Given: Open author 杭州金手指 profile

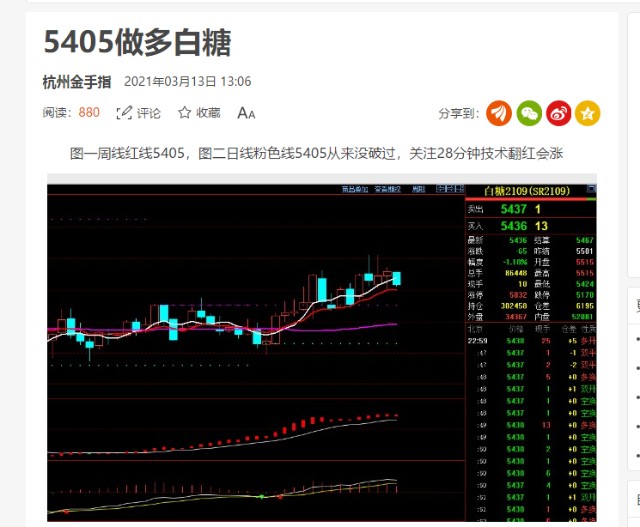Looking at the screenshot, I should click(77, 82).
